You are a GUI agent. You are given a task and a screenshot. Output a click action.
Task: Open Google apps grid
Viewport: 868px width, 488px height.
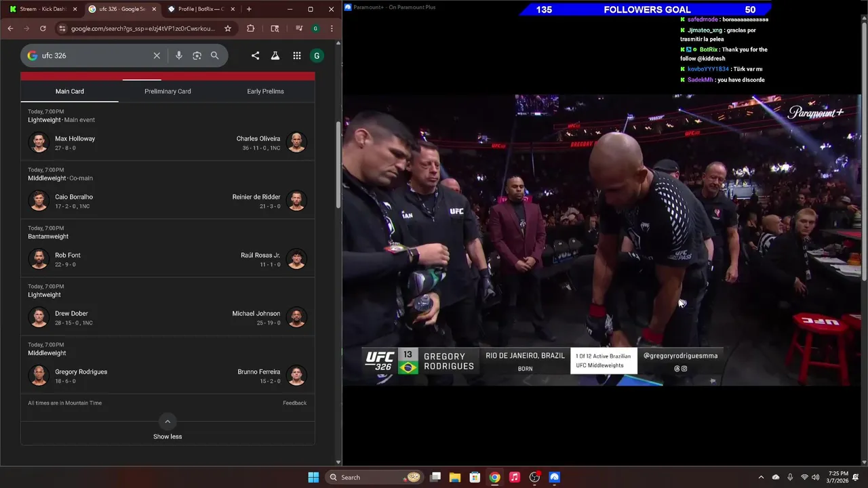click(297, 56)
